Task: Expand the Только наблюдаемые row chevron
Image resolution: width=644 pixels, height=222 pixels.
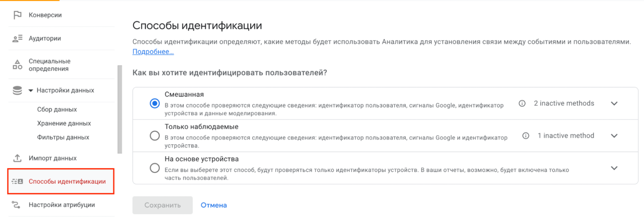Action: coord(614,136)
